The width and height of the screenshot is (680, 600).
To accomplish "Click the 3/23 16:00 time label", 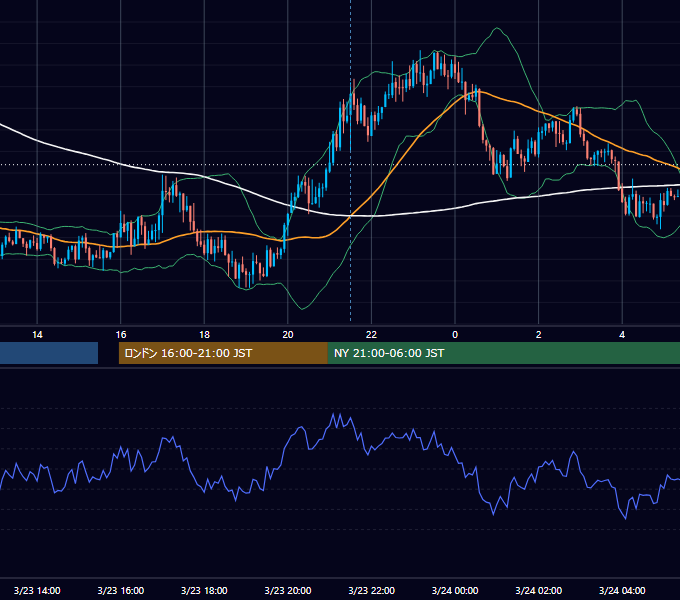I will 121,590.
